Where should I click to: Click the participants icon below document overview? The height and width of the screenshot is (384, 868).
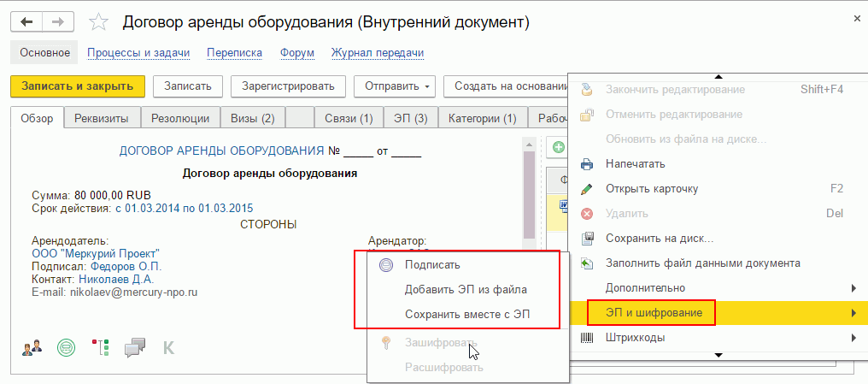(x=32, y=348)
